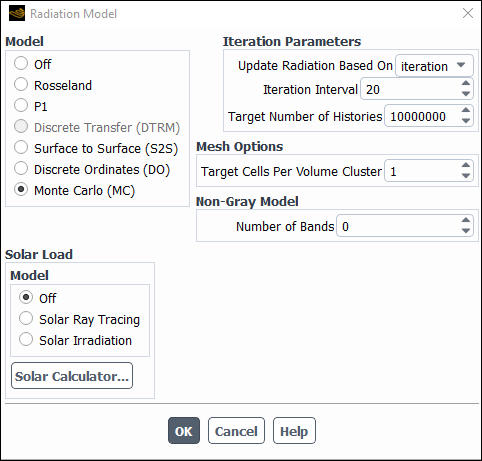Decrease Target Cells Per Volume Cluster
The width and height of the screenshot is (482, 461).
(x=466, y=176)
